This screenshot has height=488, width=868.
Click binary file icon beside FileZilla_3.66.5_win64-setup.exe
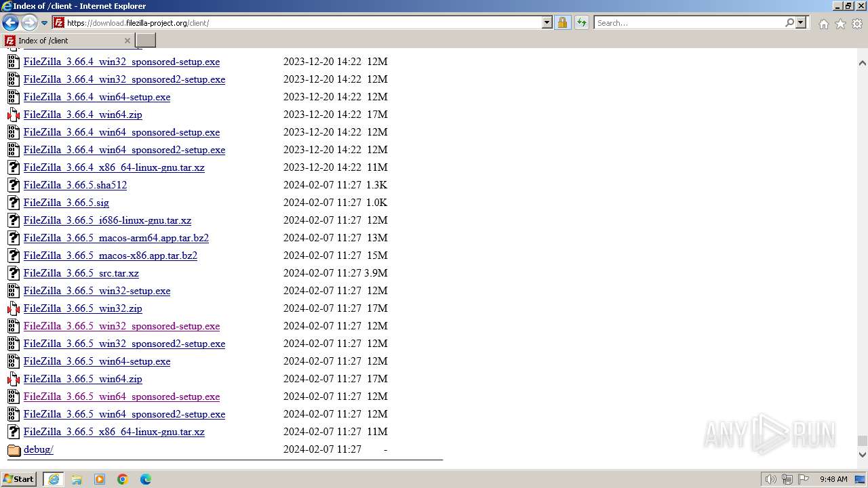pos(14,361)
